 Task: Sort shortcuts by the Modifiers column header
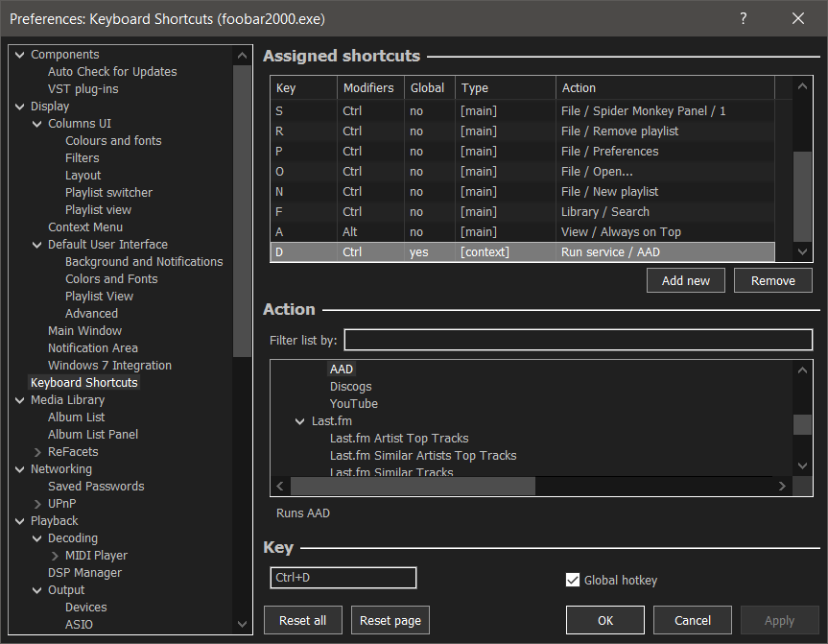368,87
